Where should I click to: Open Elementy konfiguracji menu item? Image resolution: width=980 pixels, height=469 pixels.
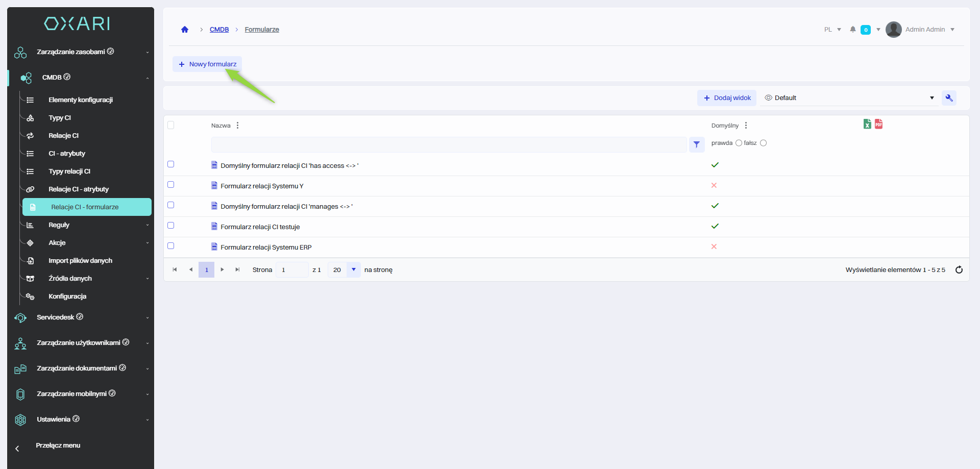click(x=81, y=100)
